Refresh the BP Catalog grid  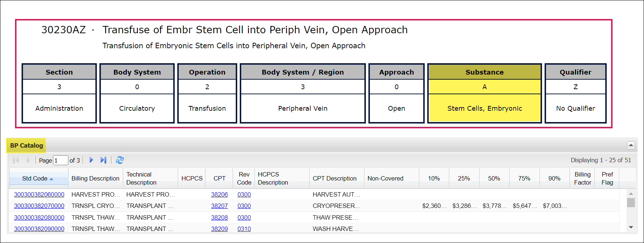click(120, 160)
